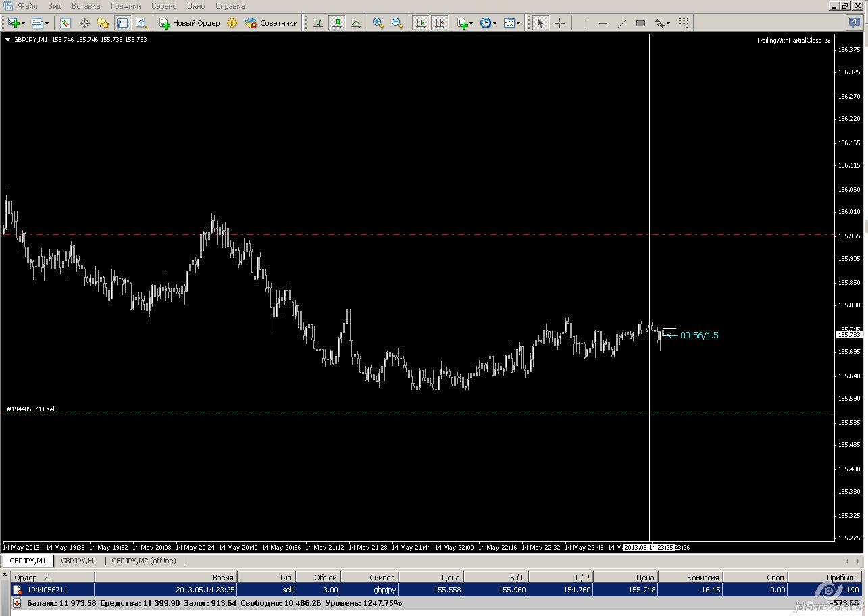
Task: Select the trendline tool
Action: [622, 23]
